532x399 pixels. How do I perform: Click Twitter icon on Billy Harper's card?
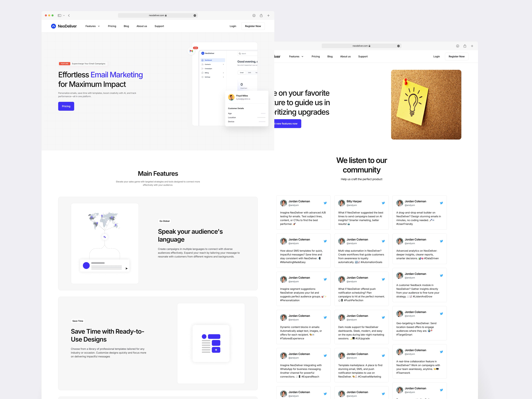[383, 203]
